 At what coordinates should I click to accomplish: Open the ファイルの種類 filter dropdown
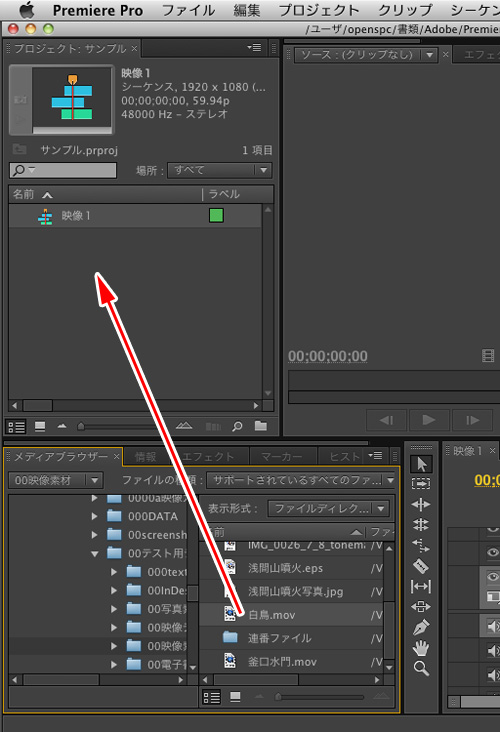click(302, 480)
